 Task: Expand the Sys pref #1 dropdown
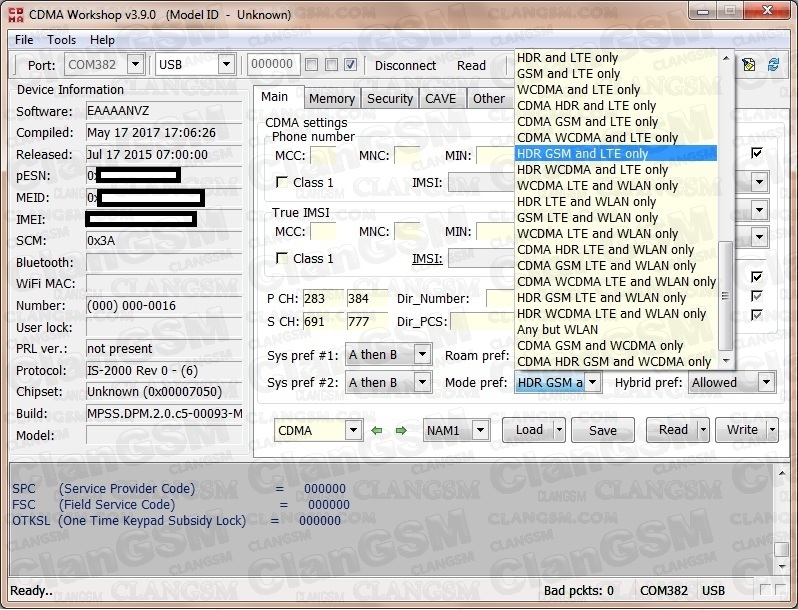click(422, 355)
